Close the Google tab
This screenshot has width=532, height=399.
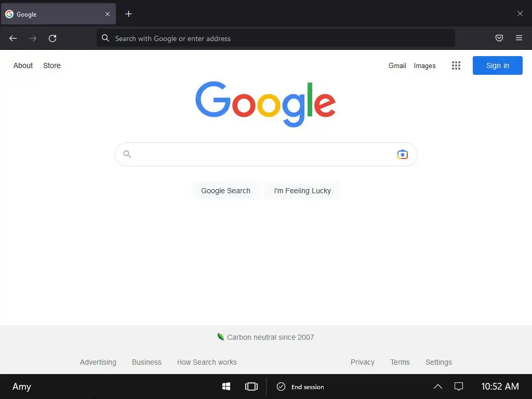(x=107, y=14)
